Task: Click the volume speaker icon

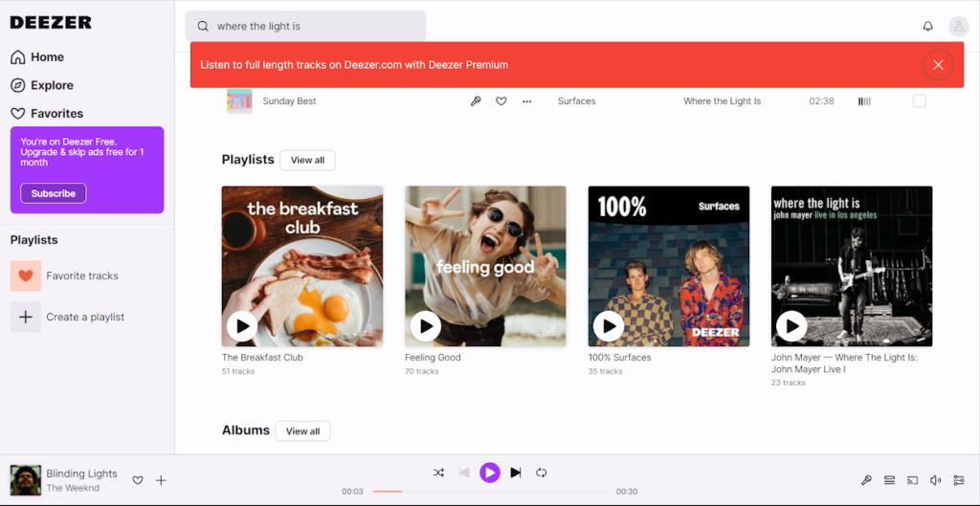Action: [x=936, y=480]
